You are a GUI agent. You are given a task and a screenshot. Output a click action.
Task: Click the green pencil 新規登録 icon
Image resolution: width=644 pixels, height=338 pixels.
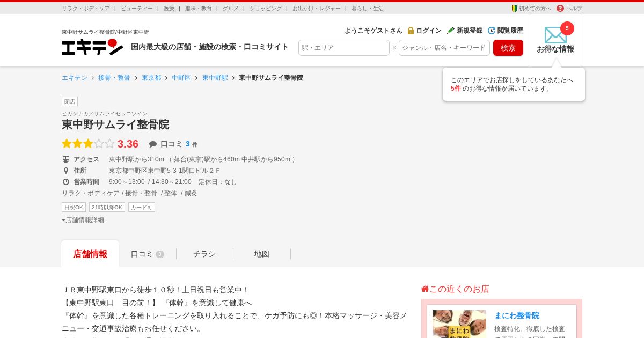[x=451, y=31]
